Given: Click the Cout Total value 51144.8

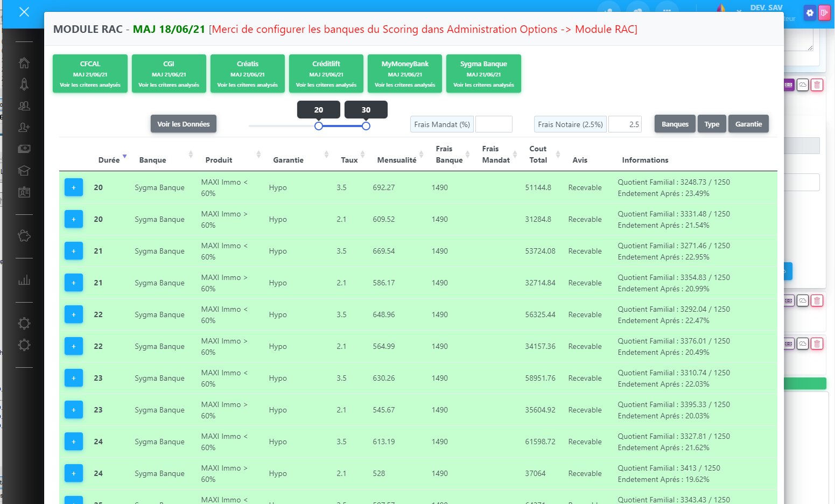Looking at the screenshot, I should pos(538,187).
